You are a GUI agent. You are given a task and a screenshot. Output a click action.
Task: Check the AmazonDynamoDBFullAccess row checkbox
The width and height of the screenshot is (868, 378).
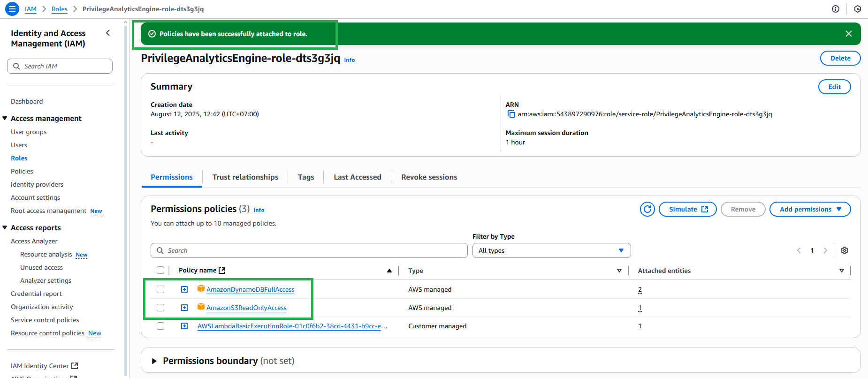160,289
